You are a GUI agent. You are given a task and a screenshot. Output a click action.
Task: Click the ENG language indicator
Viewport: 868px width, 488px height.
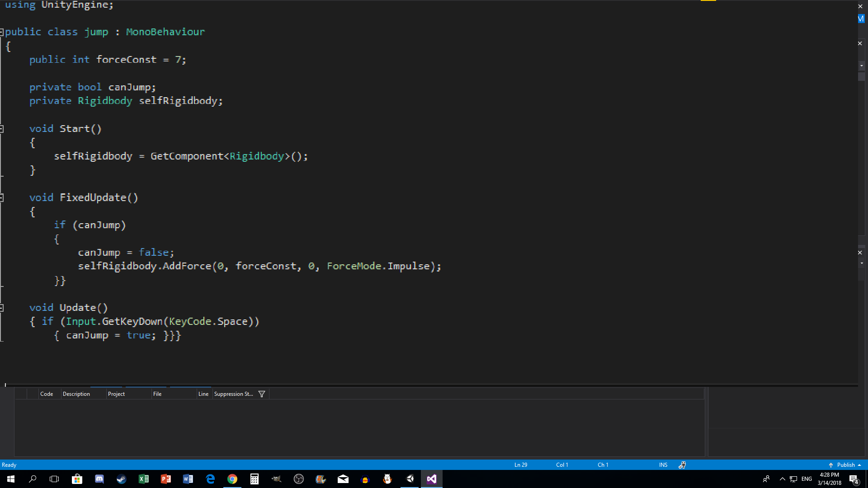coord(807,479)
